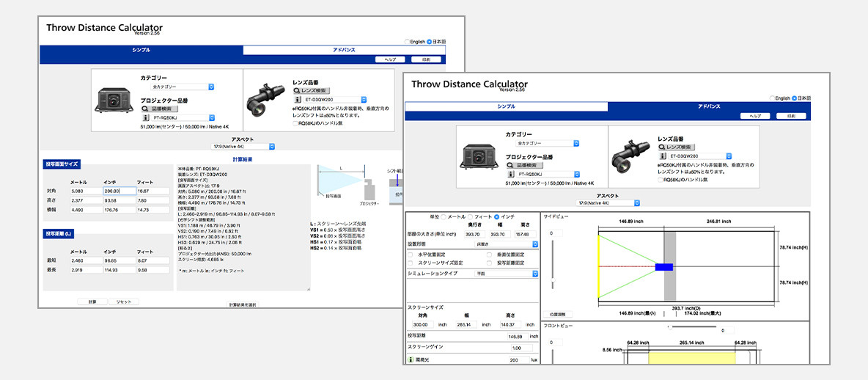The height and width of the screenshot is (380, 868).
Task: Open the アスペクト dropdown in the left window
Action: [242, 146]
